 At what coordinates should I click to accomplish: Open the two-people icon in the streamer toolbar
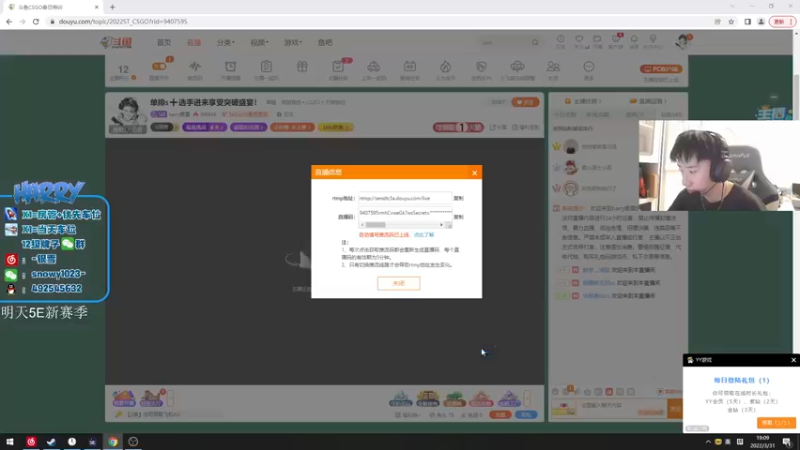(553, 66)
